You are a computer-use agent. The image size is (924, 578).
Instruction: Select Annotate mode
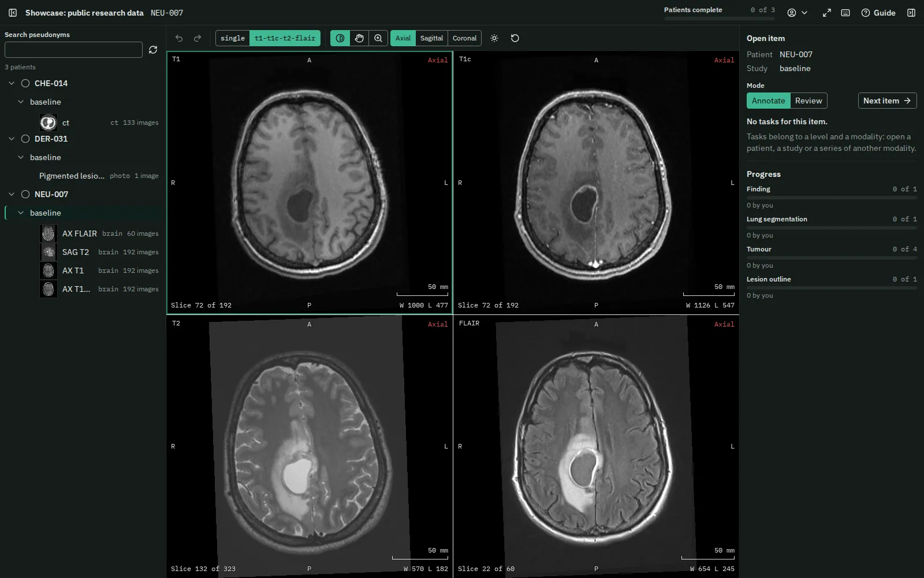768,101
